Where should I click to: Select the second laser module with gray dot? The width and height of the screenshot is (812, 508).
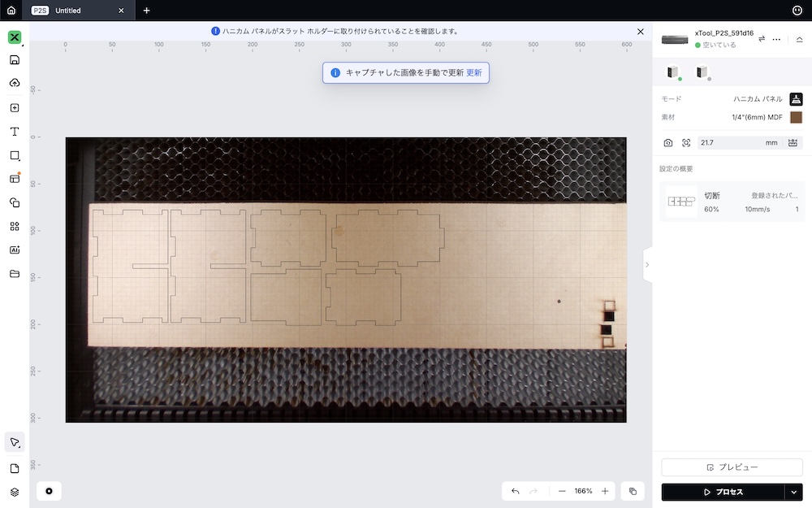pos(702,72)
